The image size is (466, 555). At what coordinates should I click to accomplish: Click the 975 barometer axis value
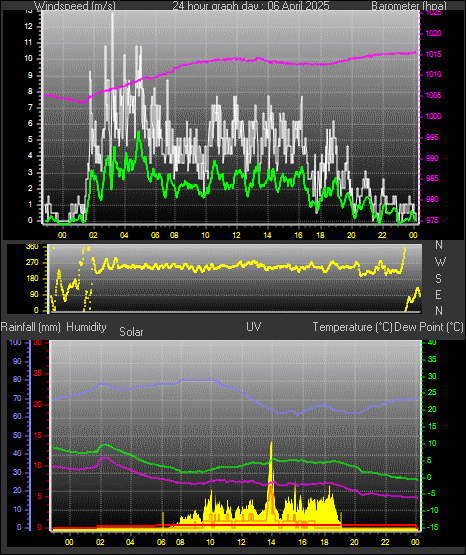tap(432, 220)
